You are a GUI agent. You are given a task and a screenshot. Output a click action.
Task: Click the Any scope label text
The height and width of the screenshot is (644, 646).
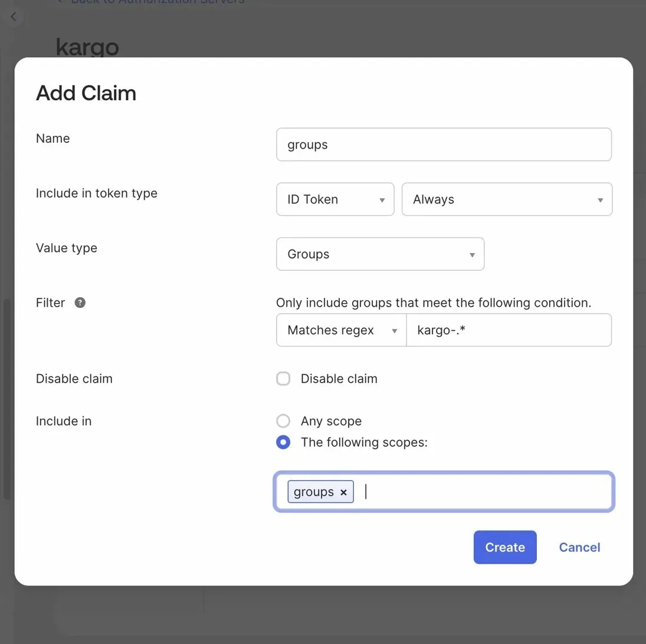coord(331,421)
